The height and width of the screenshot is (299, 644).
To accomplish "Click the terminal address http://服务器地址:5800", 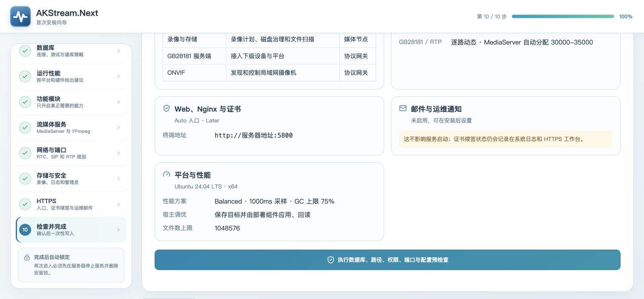I will point(253,135).
